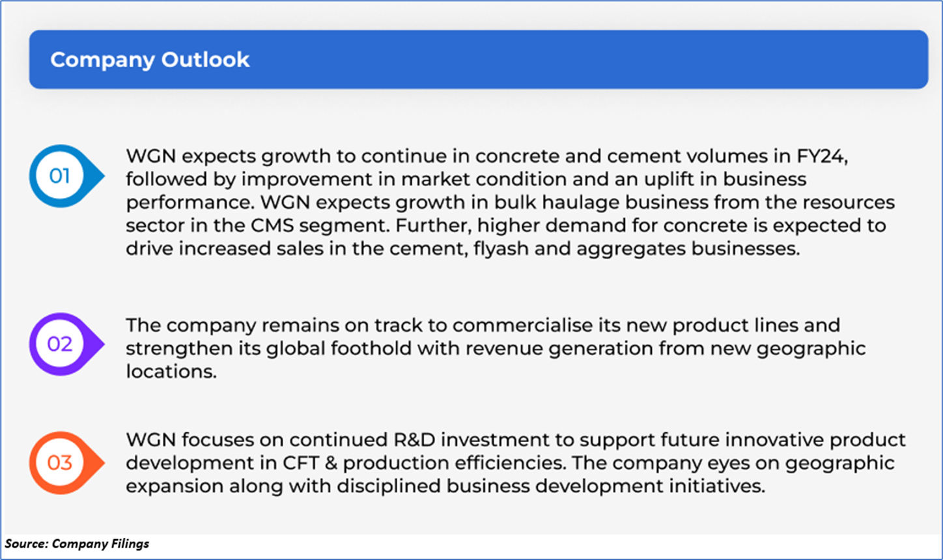Viewport: 943px width, 560px height.
Task: Click the orange 03 numbered badge
Action: click(x=60, y=462)
